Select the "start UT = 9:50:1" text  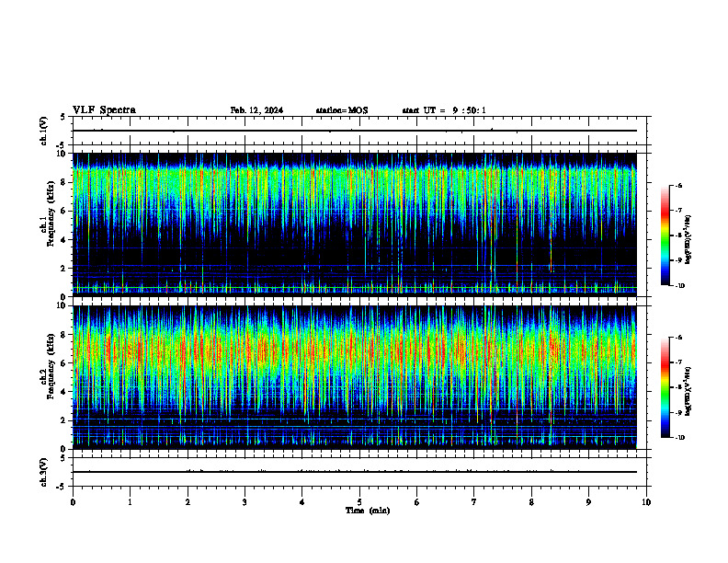pyautogui.click(x=444, y=110)
